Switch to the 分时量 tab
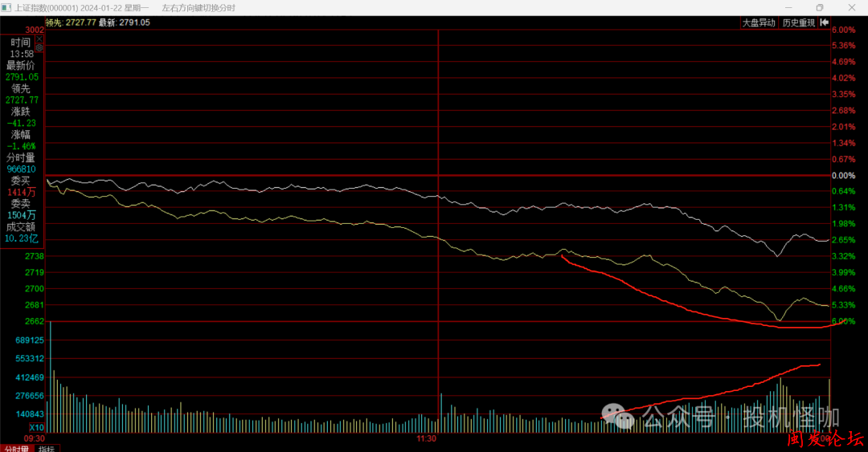 click(16, 449)
